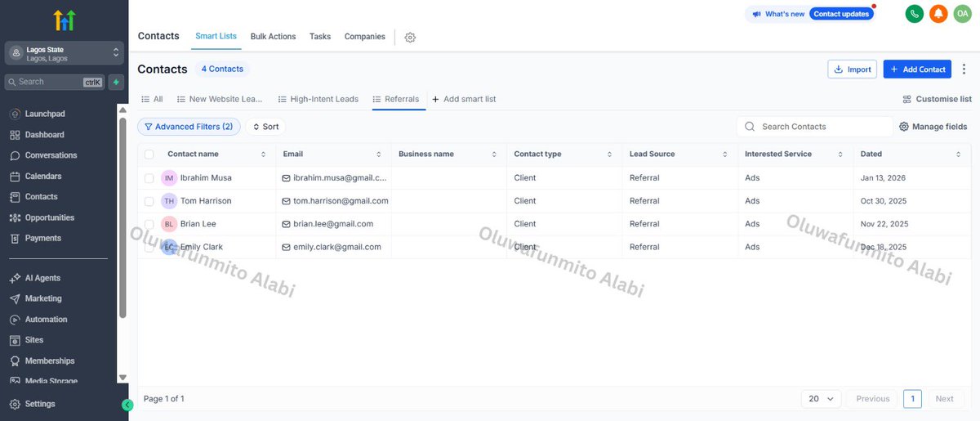Open Manage fields
This screenshot has width=980, height=421.
pyautogui.click(x=933, y=127)
